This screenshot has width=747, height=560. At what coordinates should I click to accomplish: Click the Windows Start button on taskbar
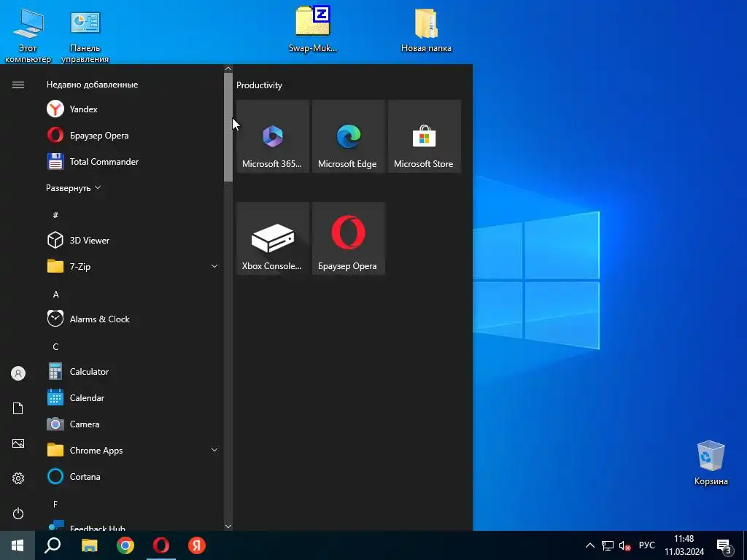pos(18,545)
